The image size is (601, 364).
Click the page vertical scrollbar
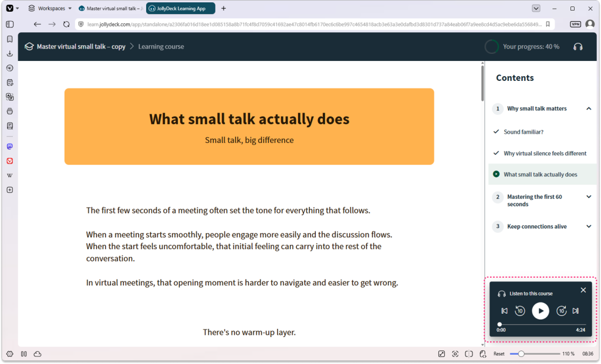[x=482, y=83]
